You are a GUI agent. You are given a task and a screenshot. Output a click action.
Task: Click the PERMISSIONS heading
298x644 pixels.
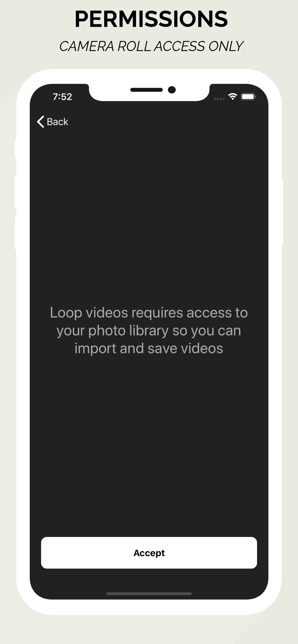tap(151, 19)
